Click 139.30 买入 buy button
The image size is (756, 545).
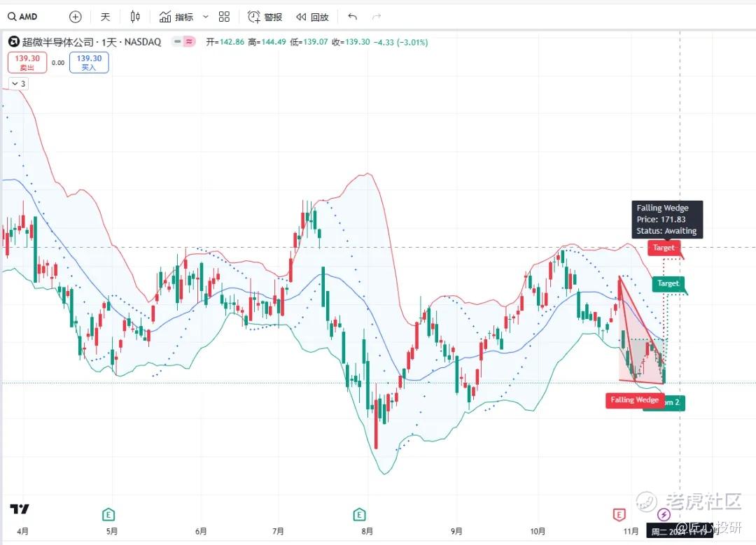(x=89, y=63)
